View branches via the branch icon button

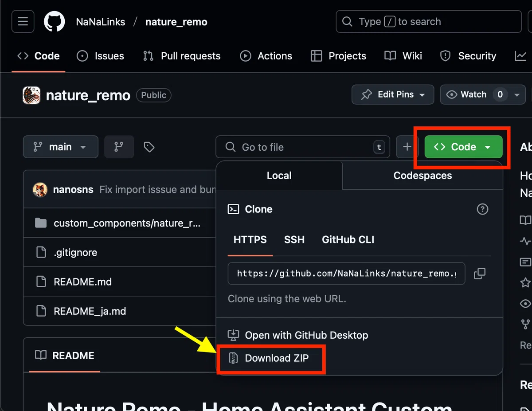pyautogui.click(x=119, y=147)
